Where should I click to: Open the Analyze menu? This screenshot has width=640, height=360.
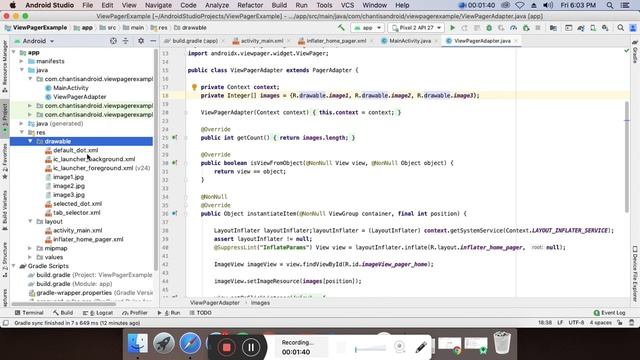tap(217, 5)
